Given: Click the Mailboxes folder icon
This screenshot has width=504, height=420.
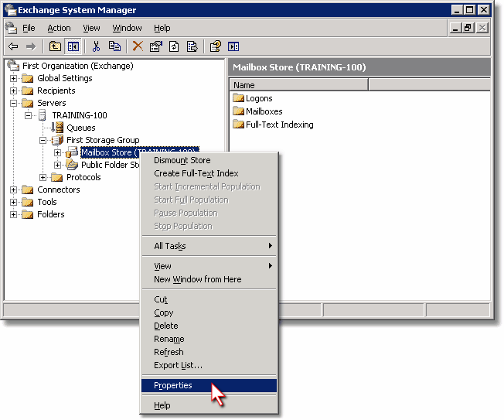Looking at the screenshot, I should coord(239,111).
